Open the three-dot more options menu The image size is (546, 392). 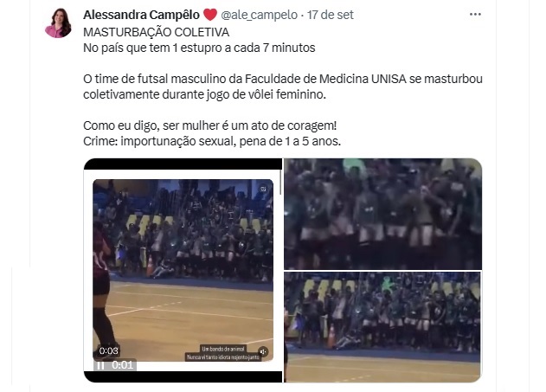pos(475,14)
